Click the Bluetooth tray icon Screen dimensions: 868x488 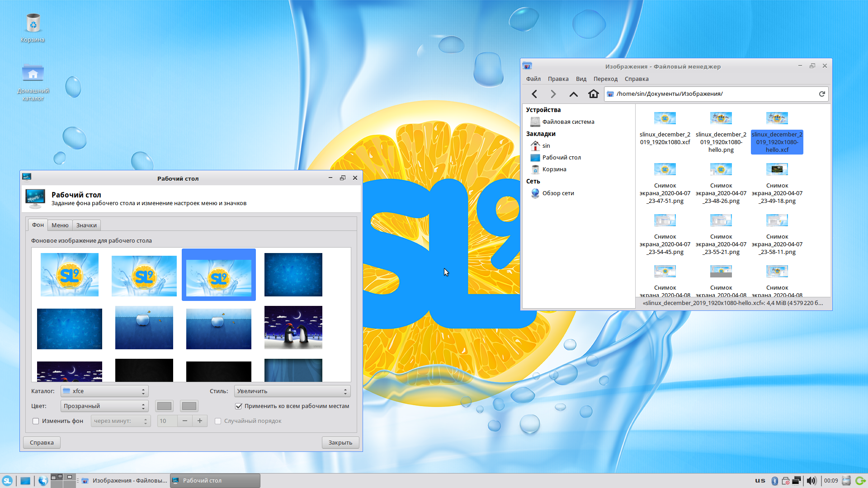pos(774,480)
